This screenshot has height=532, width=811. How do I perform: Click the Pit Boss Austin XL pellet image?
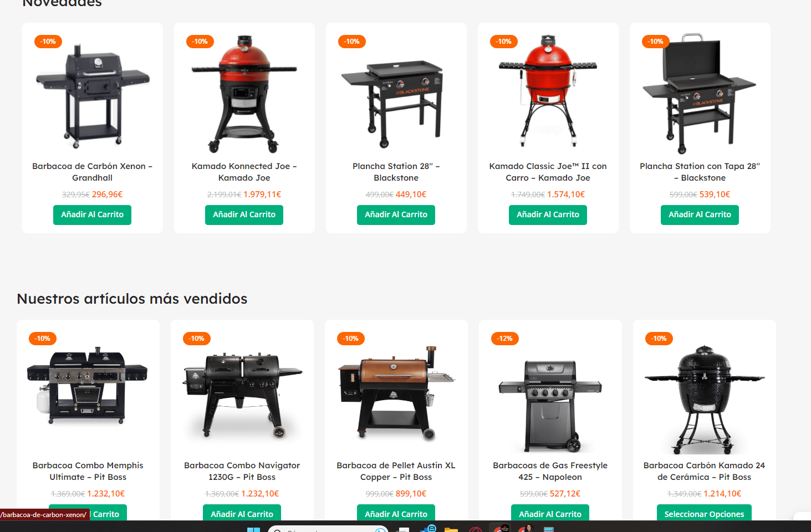coord(396,392)
